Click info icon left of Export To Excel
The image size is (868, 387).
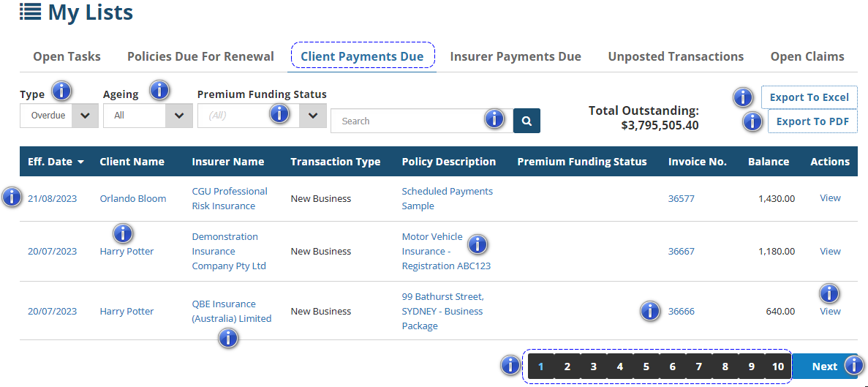click(743, 97)
